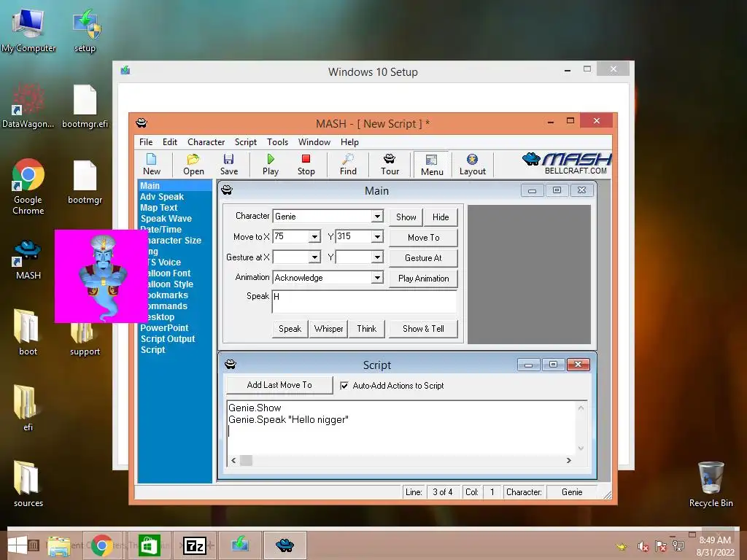Start the Tour from the toolbar
Screen dimensions: 747x560
coord(390,164)
